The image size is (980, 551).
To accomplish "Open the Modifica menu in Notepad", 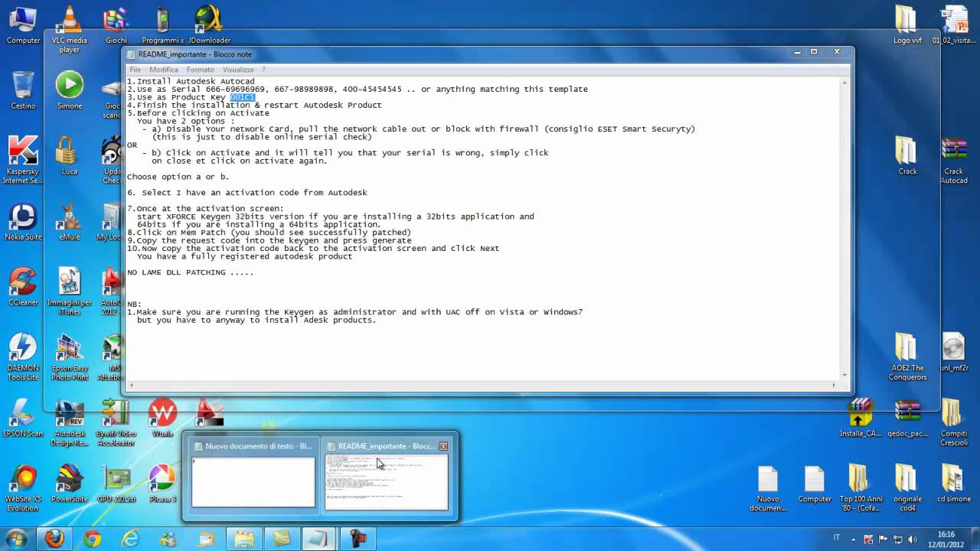I will point(164,70).
